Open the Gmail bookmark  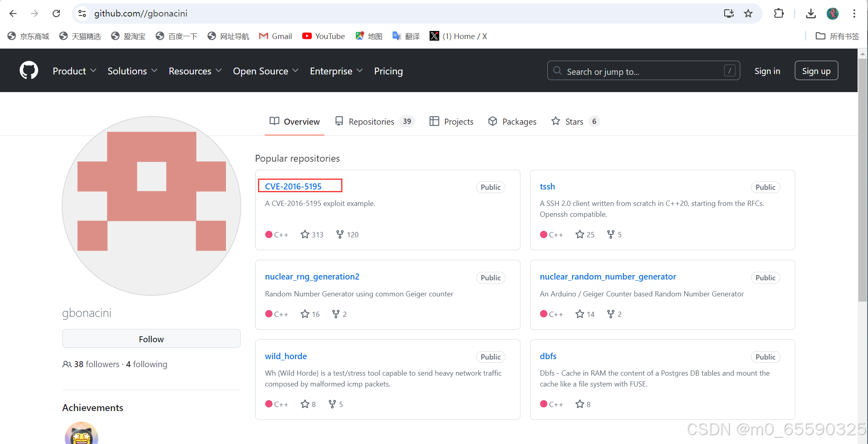[276, 36]
